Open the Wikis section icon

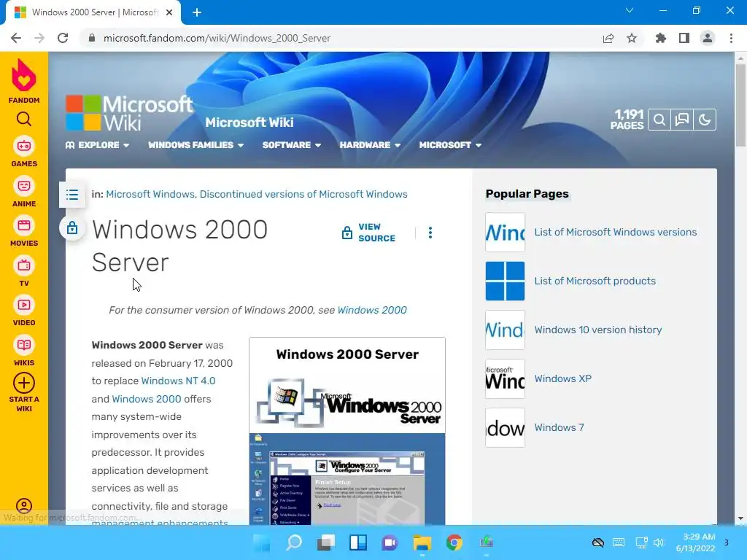click(24, 345)
